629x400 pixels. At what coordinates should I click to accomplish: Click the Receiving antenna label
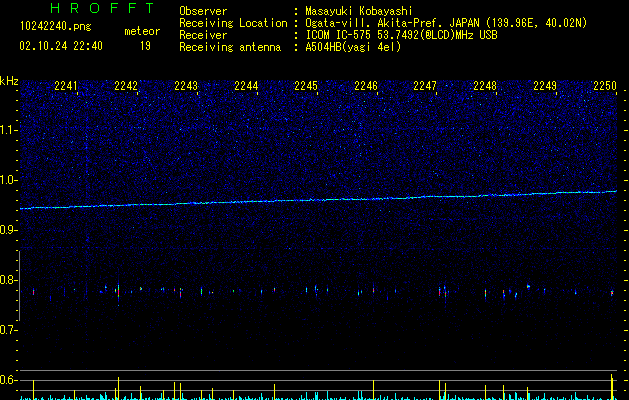tap(230, 47)
